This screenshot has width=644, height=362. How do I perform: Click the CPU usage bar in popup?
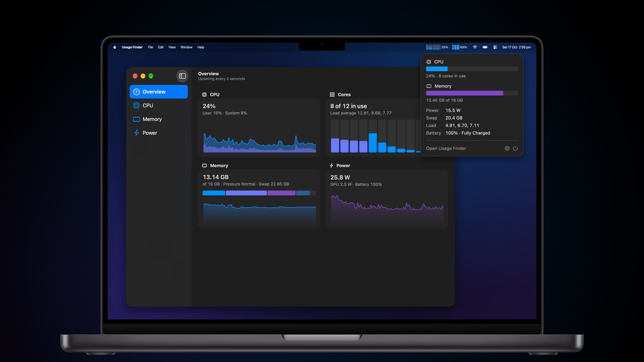click(472, 69)
